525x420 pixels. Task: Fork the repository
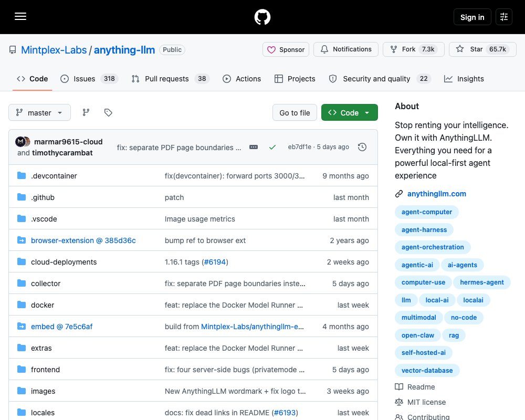(x=414, y=49)
